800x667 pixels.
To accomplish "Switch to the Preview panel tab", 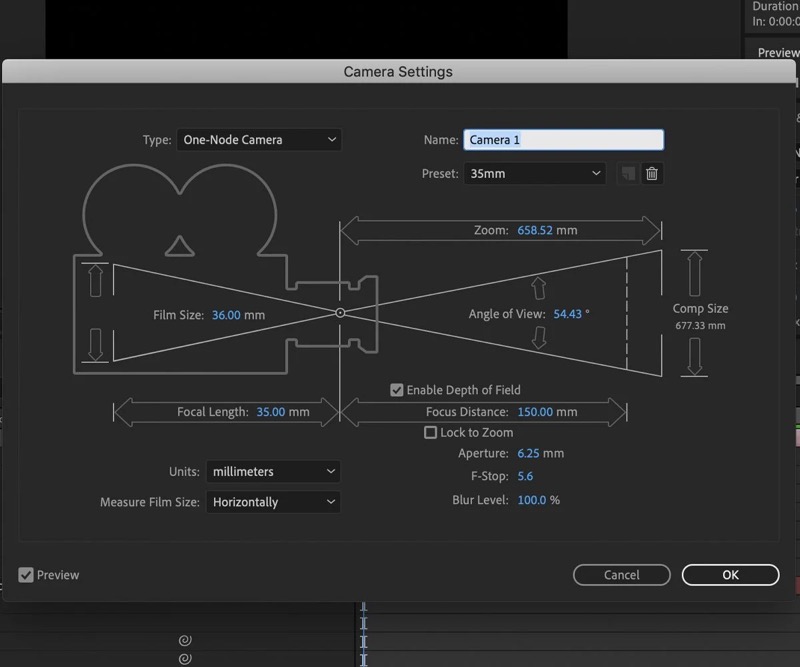I will [x=777, y=53].
